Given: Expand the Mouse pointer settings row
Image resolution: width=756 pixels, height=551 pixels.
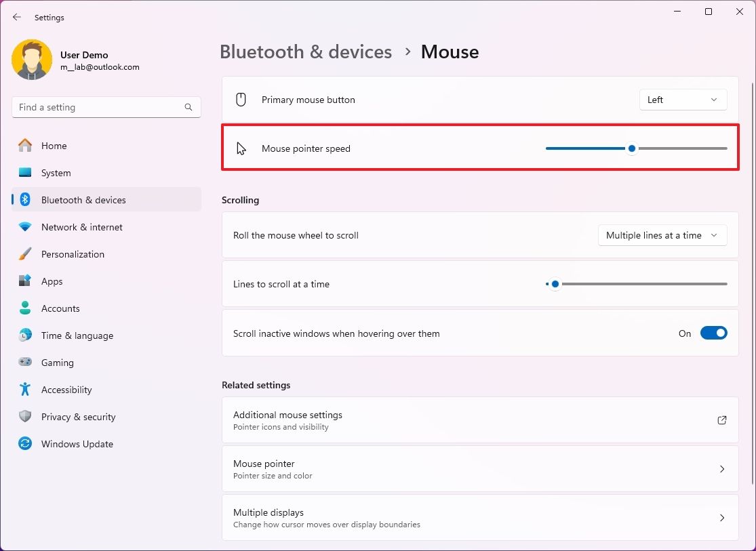Looking at the screenshot, I should point(480,468).
